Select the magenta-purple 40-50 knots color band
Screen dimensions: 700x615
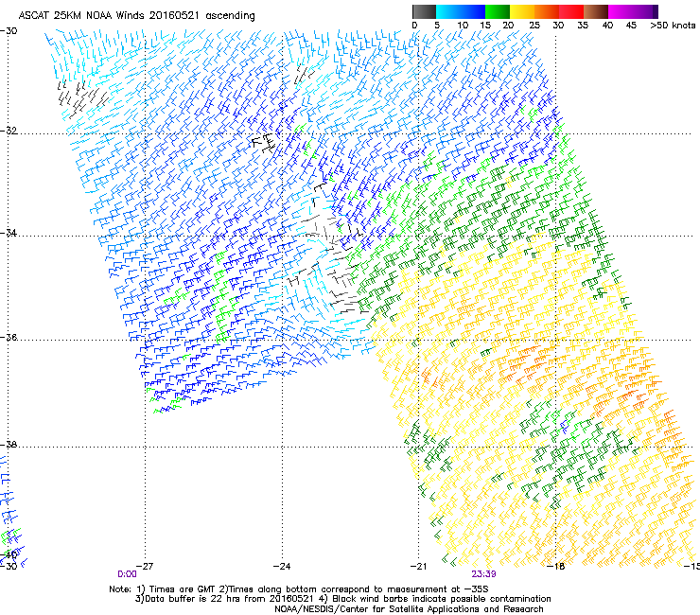pyautogui.click(x=633, y=11)
